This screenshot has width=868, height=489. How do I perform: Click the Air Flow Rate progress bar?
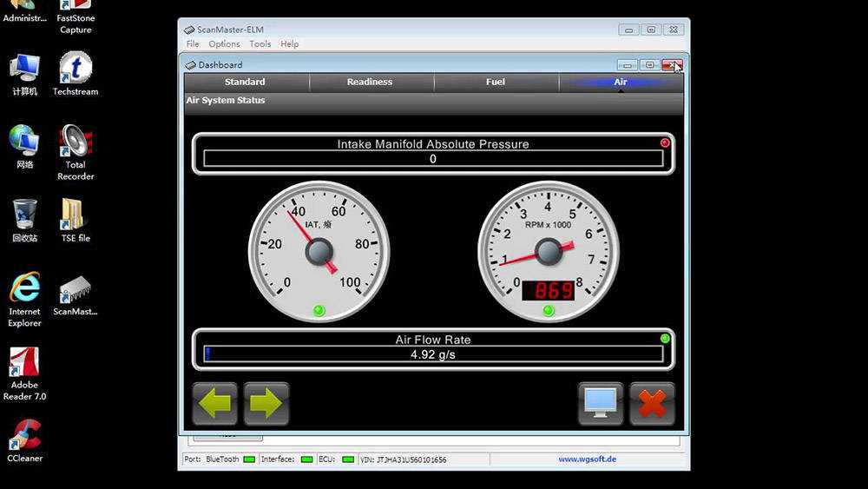(x=433, y=354)
